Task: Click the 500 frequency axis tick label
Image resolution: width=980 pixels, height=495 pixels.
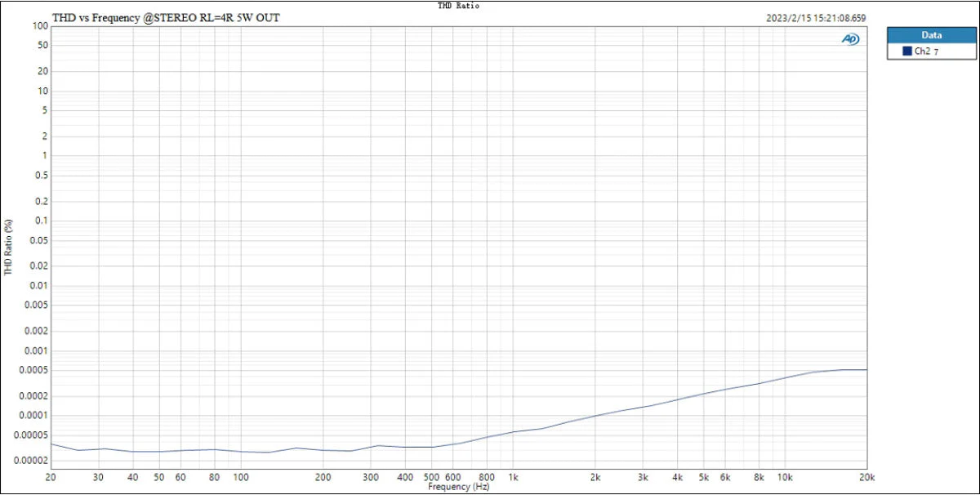Action: (x=432, y=477)
